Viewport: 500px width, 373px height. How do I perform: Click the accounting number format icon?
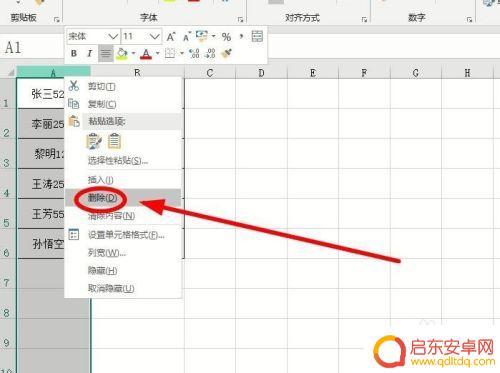(x=201, y=36)
